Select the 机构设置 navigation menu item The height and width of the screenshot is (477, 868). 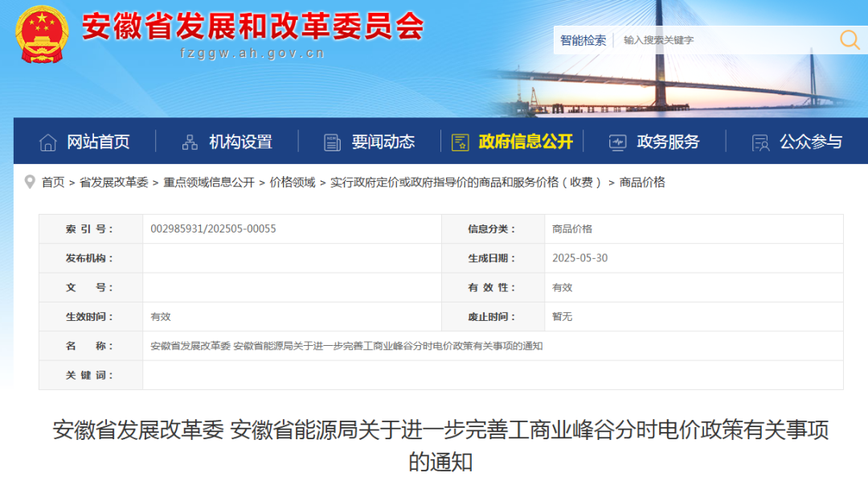(240, 142)
